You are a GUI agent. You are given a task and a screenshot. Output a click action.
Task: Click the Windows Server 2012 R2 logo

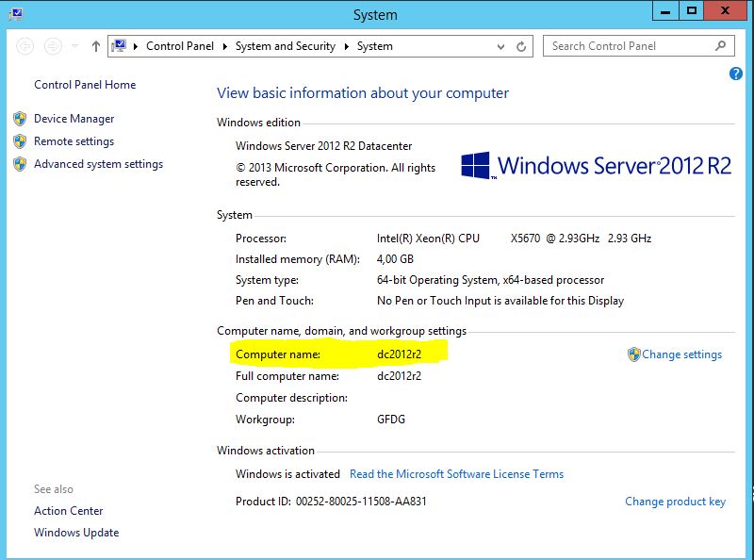click(596, 166)
